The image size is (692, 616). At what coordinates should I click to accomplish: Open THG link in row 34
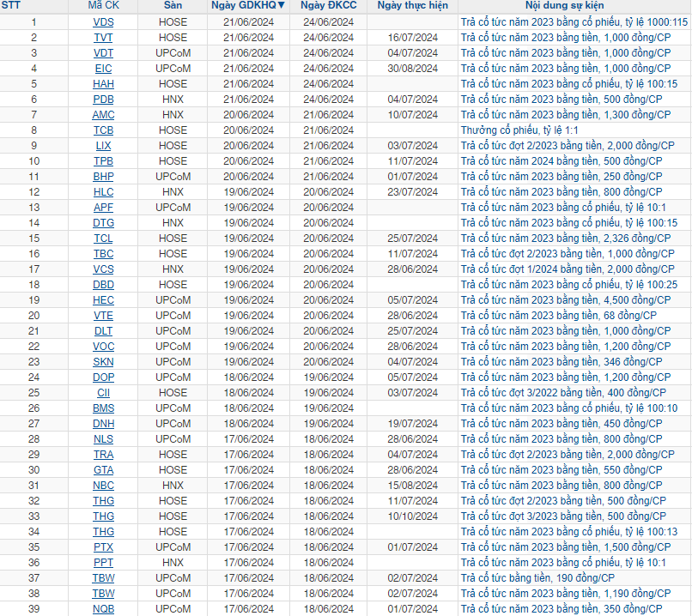pyautogui.click(x=103, y=531)
